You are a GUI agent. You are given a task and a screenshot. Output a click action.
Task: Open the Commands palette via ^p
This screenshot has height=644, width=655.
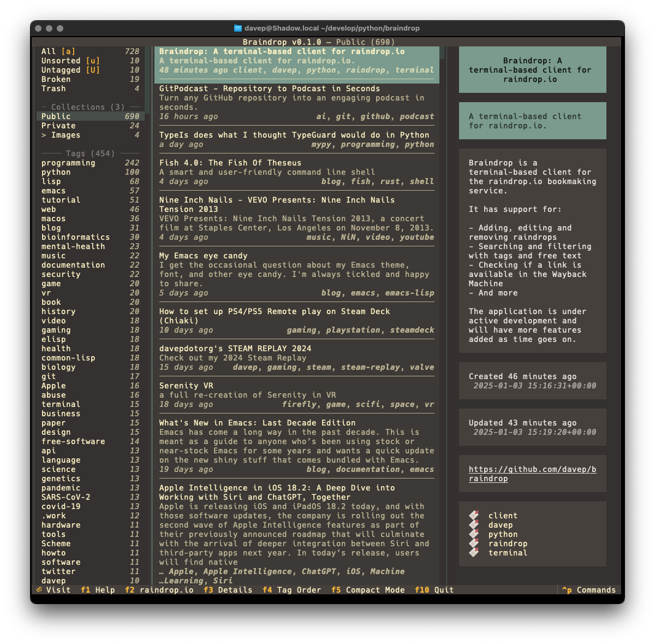pos(589,590)
